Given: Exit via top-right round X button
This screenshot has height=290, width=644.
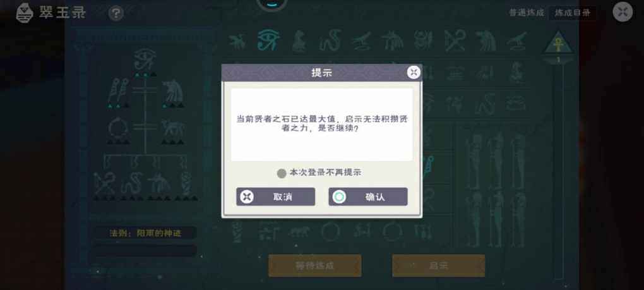Looking at the screenshot, I should [623, 12].
